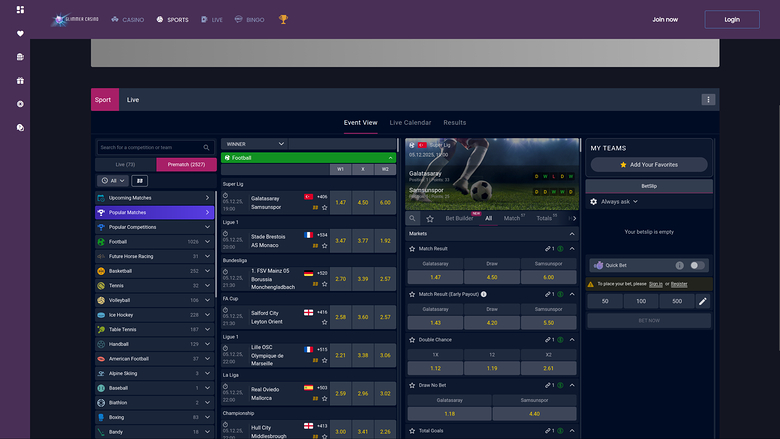The width and height of the screenshot is (780, 439).
Task: Select Prematch (2527) events
Action: click(x=186, y=165)
